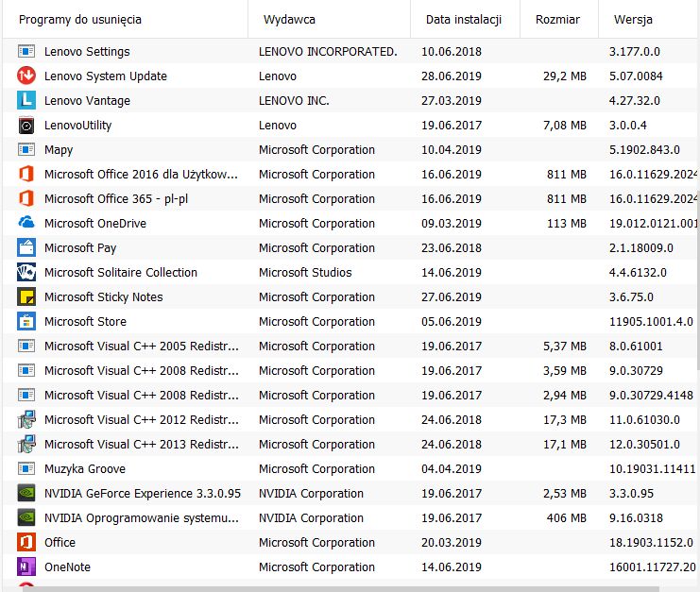This screenshot has height=592, width=700.
Task: Click the size value 29,2 MB
Action: coord(565,76)
